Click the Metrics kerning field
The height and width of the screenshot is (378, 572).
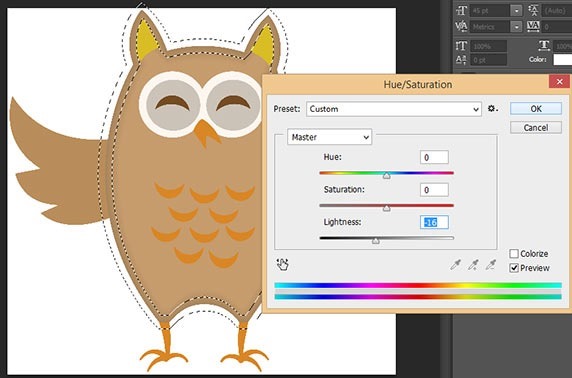click(x=490, y=27)
